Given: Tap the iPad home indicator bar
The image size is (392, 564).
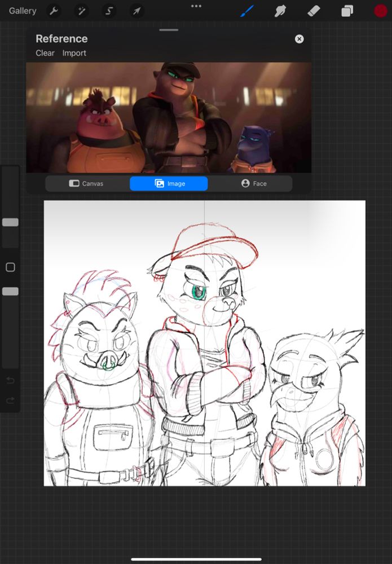Looking at the screenshot, I should pos(196,559).
